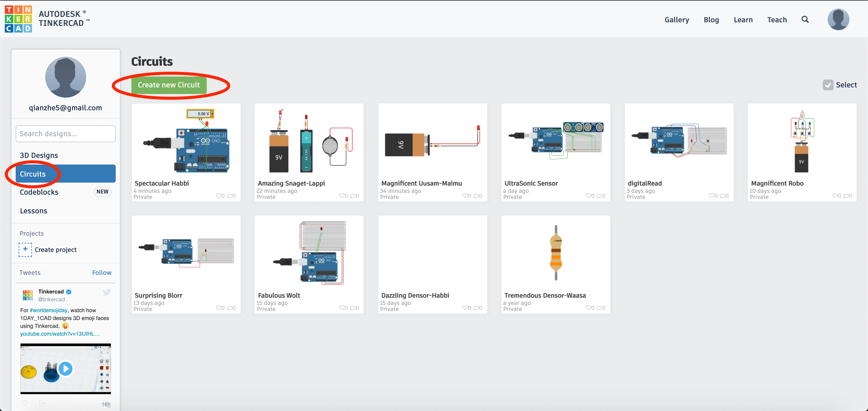Screen dimensions: 868x411
Task: Click the Tinkercad logo
Action: point(18,19)
